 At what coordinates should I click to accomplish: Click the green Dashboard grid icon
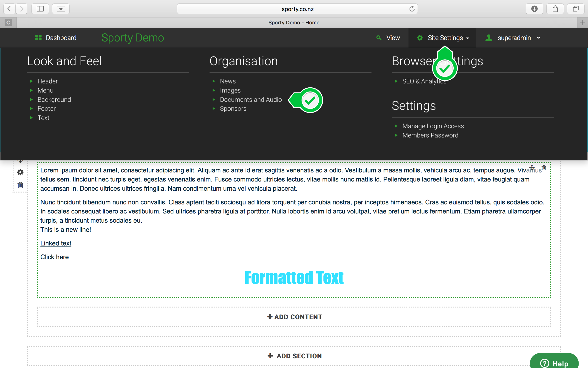point(38,37)
